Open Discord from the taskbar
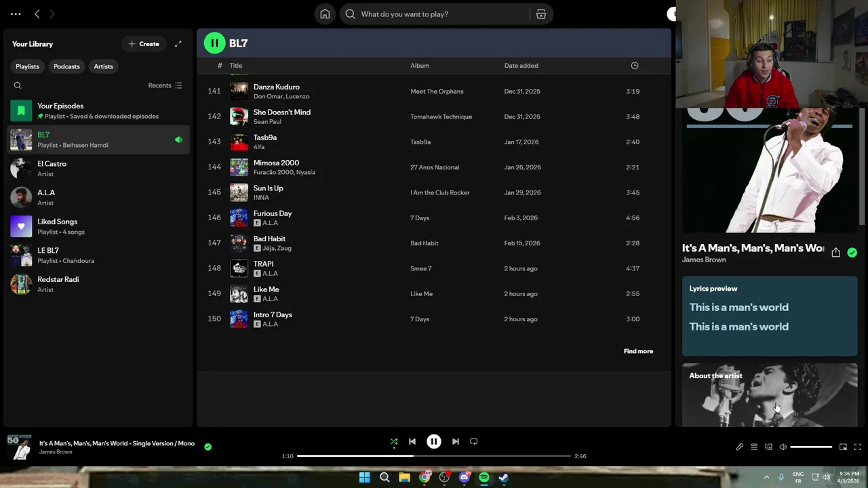 [465, 477]
